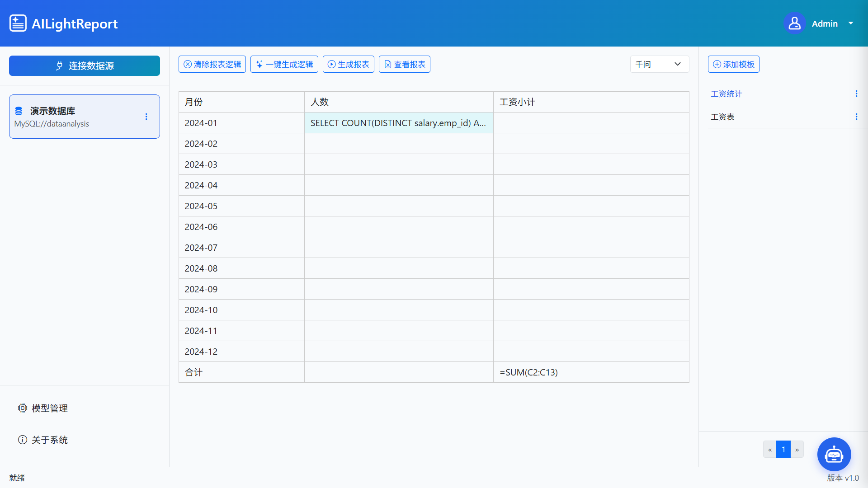This screenshot has height=488, width=868.
Task: View the report using the 查看报表 document icon
Action: pyautogui.click(x=388, y=64)
